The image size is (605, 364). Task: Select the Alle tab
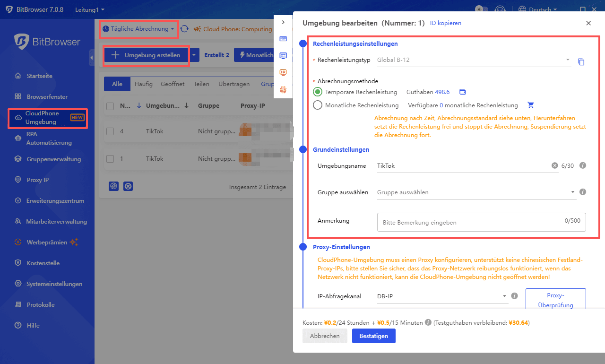[x=117, y=84]
